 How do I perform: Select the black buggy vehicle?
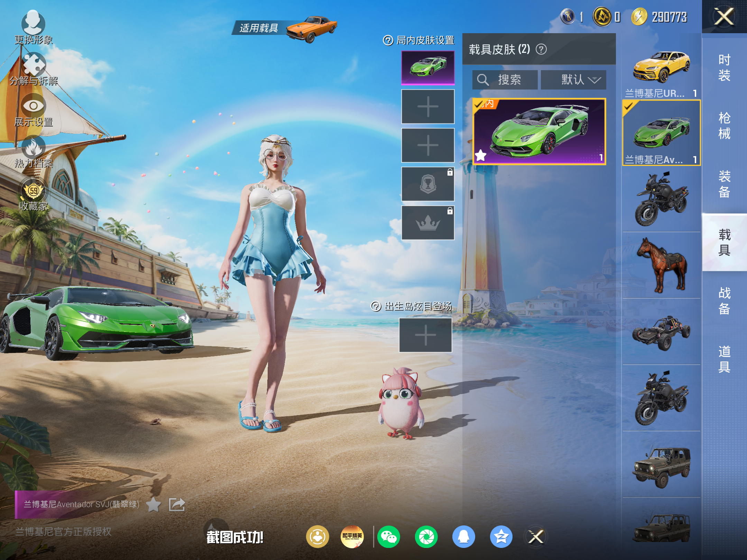click(x=661, y=332)
